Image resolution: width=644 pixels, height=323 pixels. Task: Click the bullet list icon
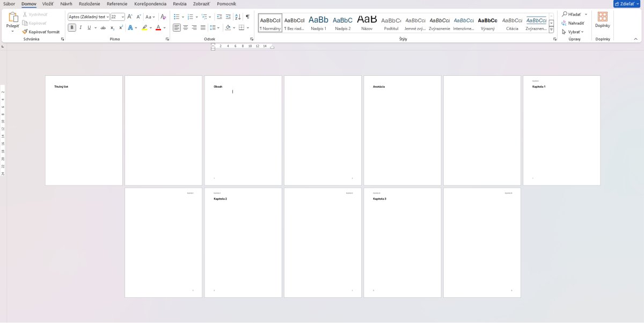click(x=176, y=17)
